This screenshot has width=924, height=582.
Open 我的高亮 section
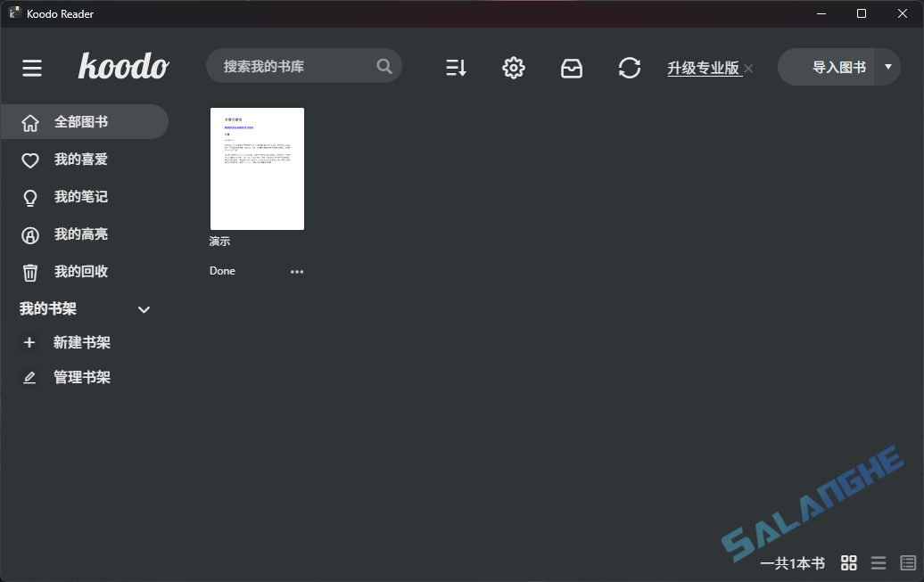point(80,234)
